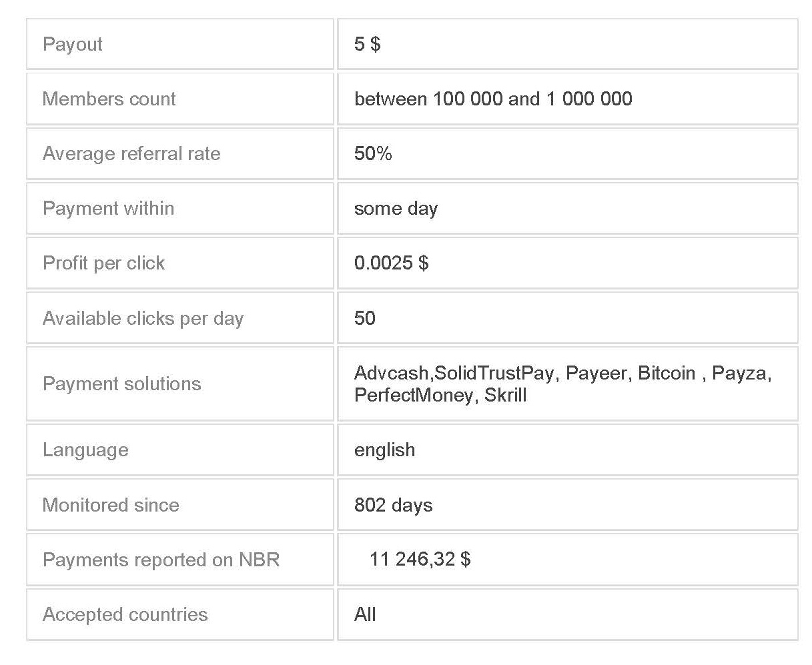Image resolution: width=812 pixels, height=665 pixels.
Task: Click the Profit per click label
Action: click(x=103, y=263)
